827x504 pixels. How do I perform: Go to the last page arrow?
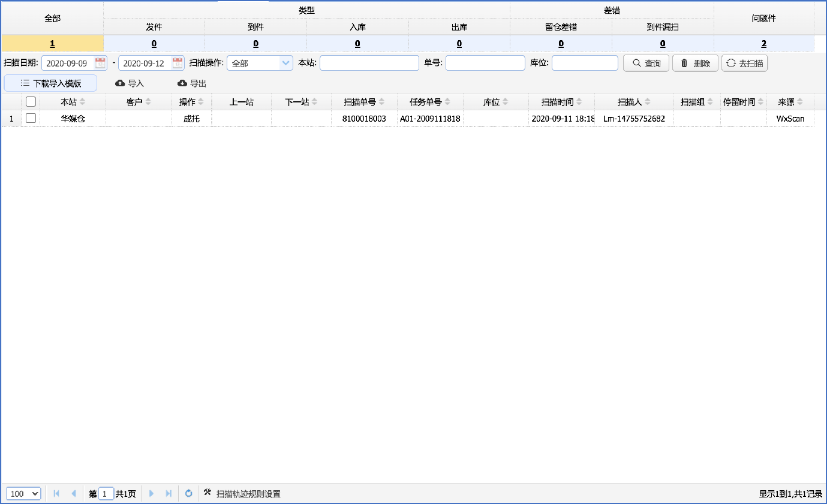[169, 493]
